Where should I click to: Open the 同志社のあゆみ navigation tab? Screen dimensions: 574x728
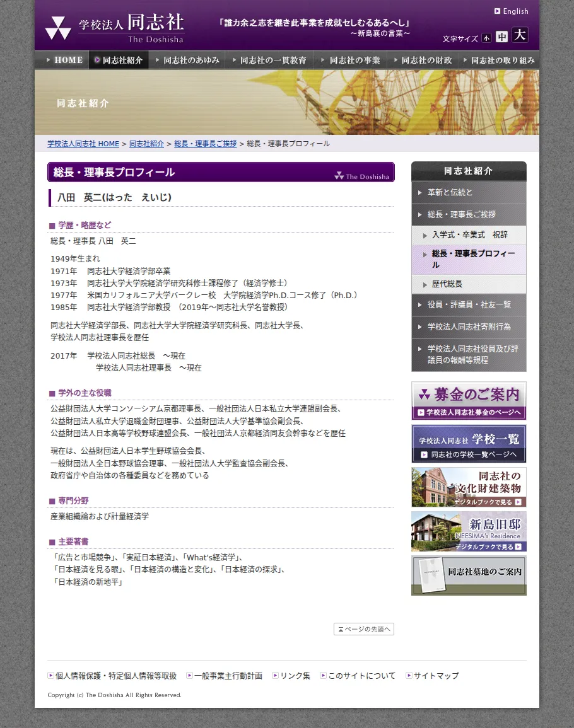pyautogui.click(x=187, y=60)
